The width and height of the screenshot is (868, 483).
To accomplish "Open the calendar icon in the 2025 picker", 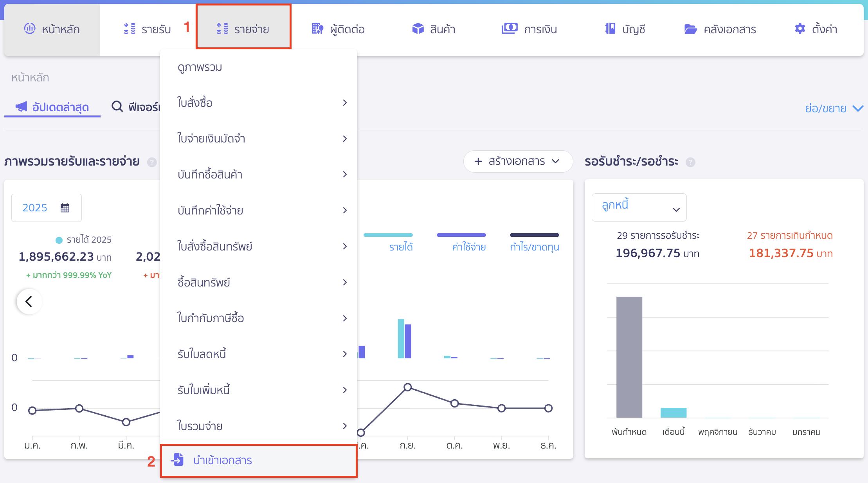I will click(65, 207).
